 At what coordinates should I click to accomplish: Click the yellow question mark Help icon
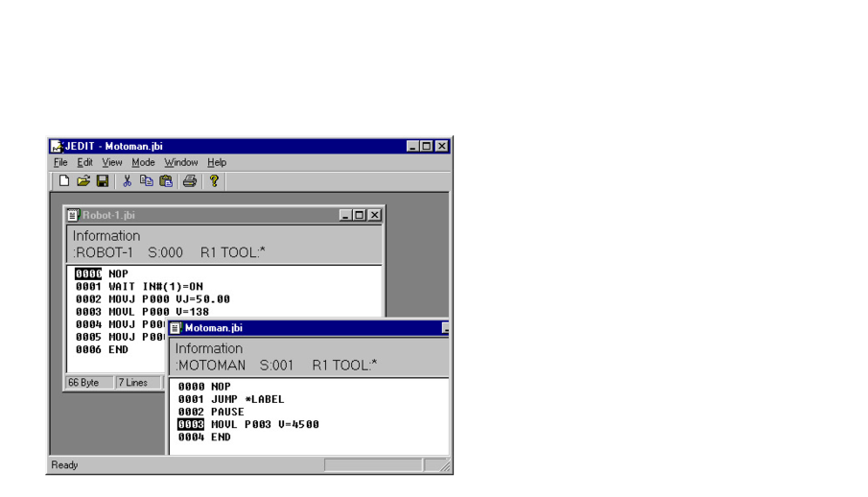pos(214,181)
